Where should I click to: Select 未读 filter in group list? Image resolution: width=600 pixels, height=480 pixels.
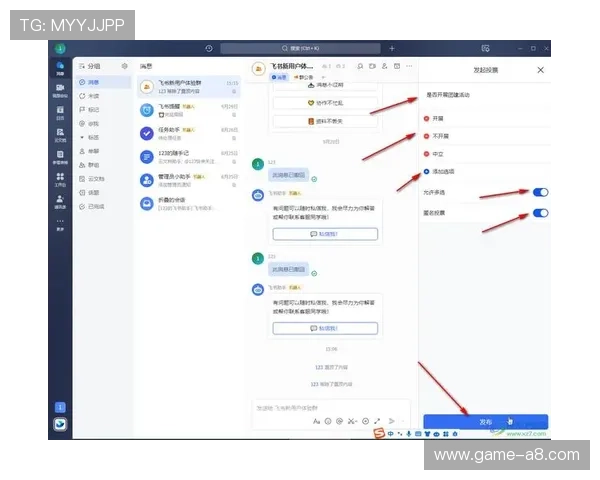pos(93,97)
